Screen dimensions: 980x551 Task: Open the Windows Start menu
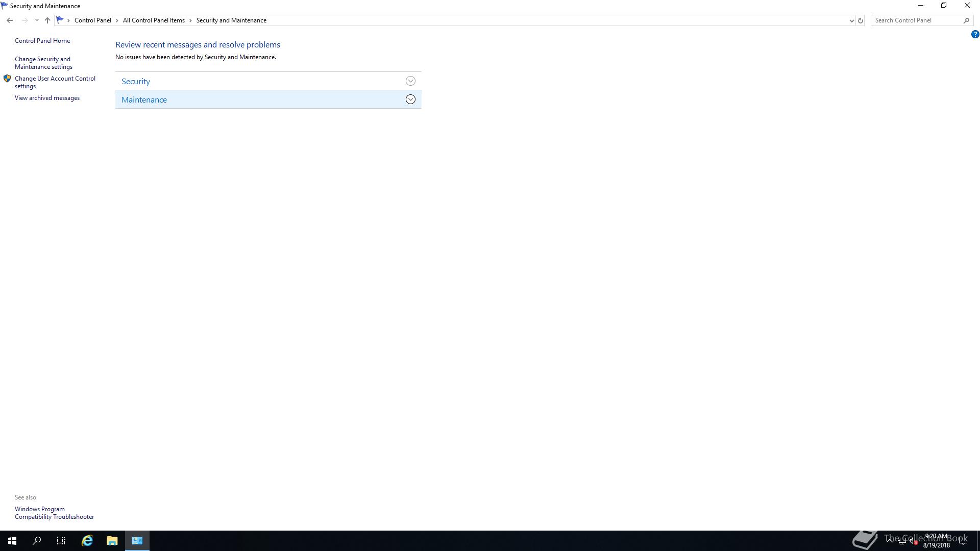[12, 540]
